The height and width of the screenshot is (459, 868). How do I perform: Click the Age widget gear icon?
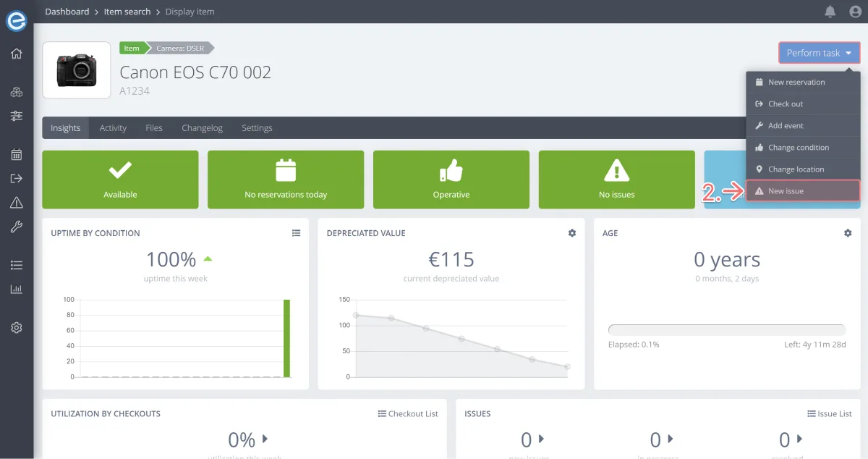(848, 233)
